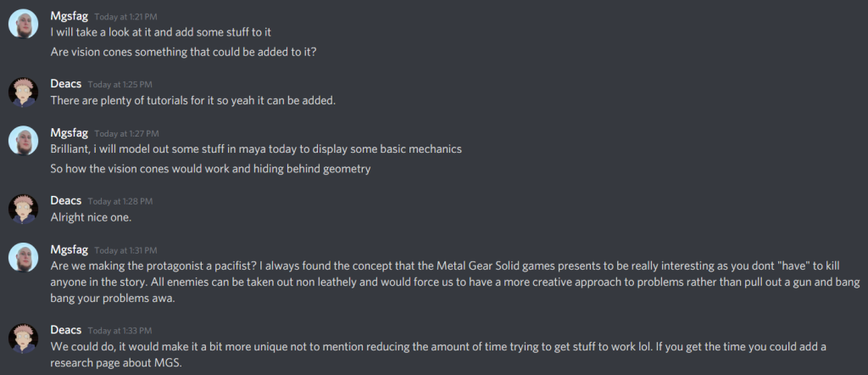Image resolution: width=868 pixels, height=375 pixels.
Task: Click Mgsfag's avatar on the pacifist question message
Action: pyautogui.click(x=23, y=258)
